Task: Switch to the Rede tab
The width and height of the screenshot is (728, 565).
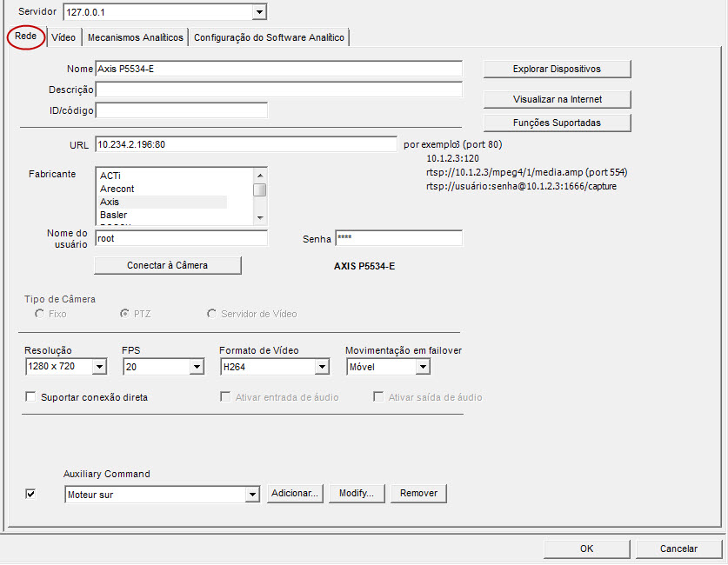Action: click(x=25, y=37)
